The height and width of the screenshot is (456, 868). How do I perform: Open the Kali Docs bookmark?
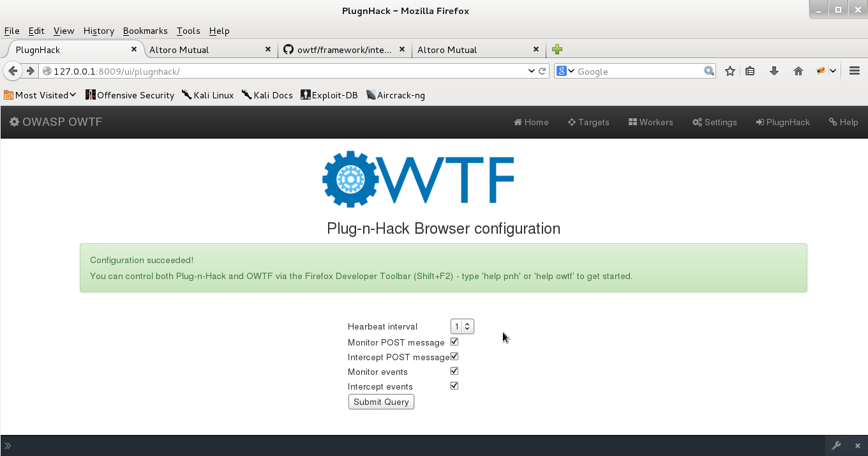click(267, 95)
